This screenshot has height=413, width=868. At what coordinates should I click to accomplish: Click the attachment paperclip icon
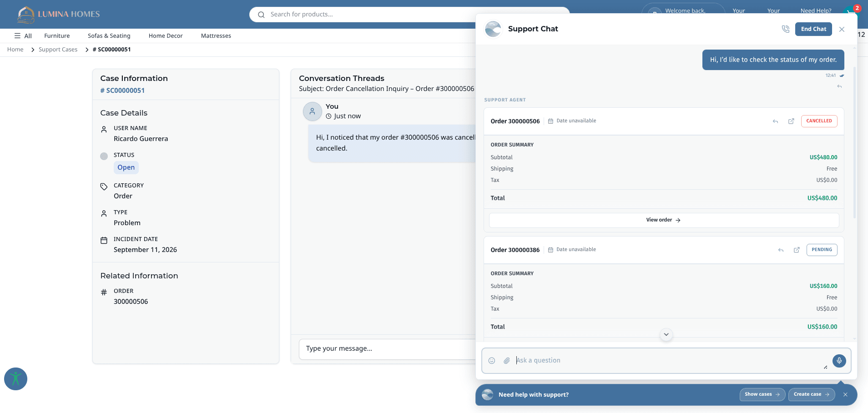pyautogui.click(x=506, y=361)
